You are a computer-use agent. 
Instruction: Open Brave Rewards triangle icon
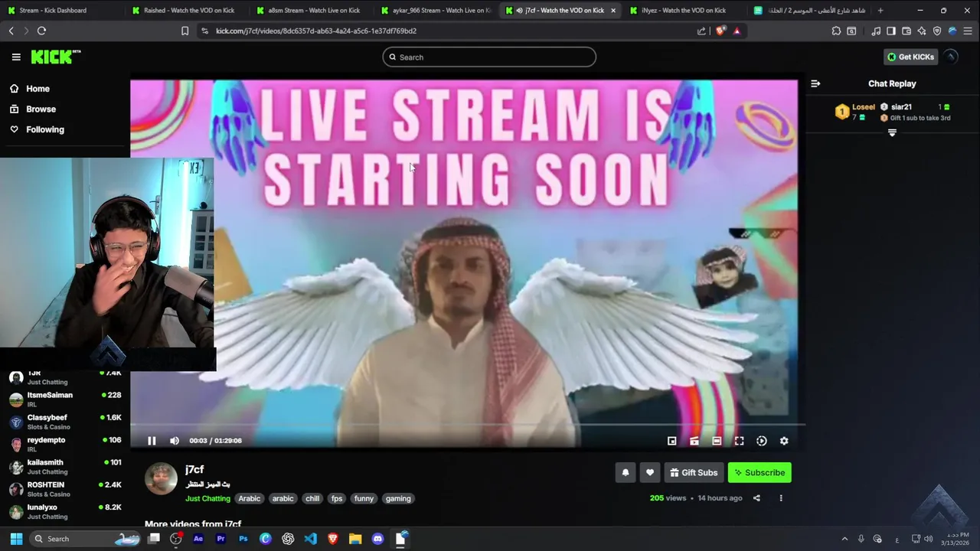click(737, 31)
